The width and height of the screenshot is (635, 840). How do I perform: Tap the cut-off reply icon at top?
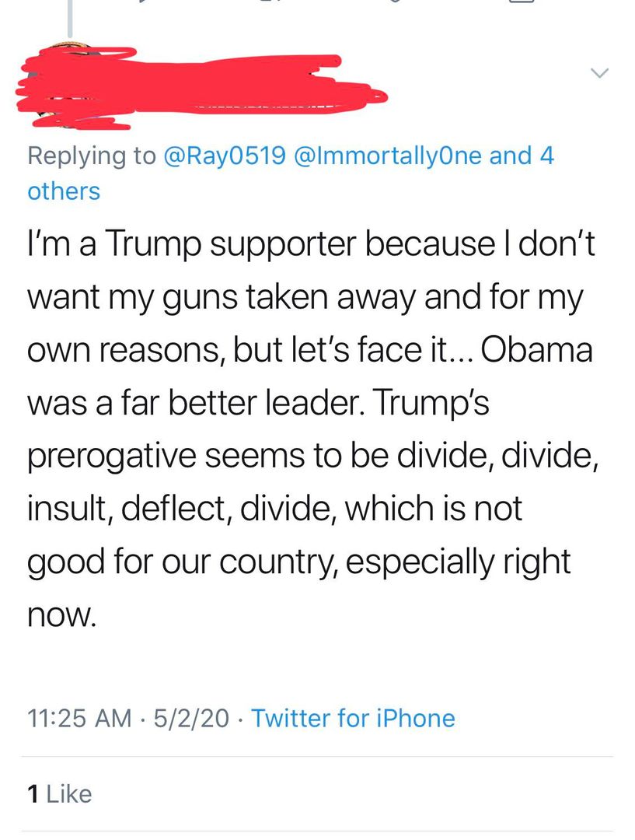[x=144, y=2]
